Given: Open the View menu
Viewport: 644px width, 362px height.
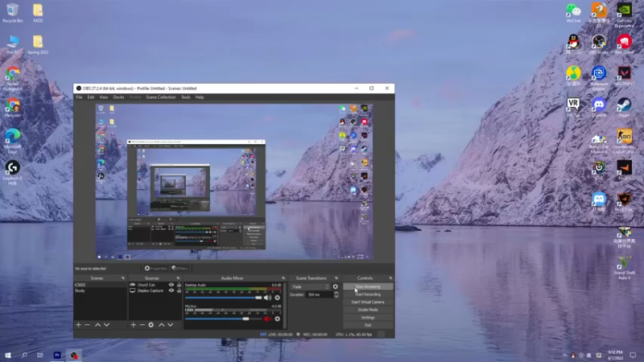Looking at the screenshot, I should (x=104, y=97).
